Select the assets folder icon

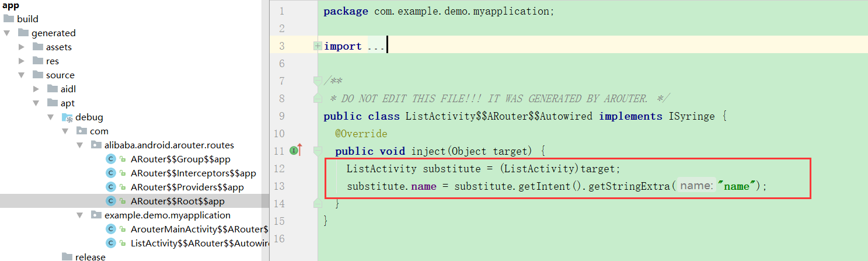pos(38,47)
